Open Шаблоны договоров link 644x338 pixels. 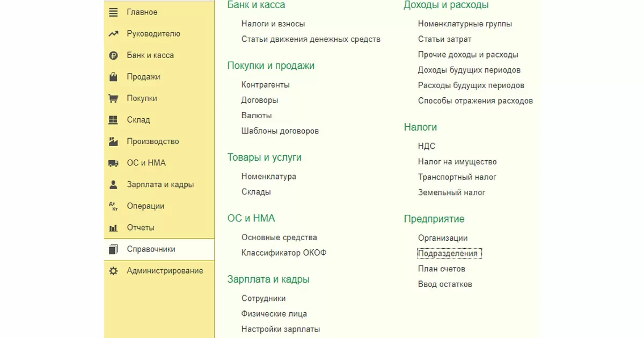point(280,131)
